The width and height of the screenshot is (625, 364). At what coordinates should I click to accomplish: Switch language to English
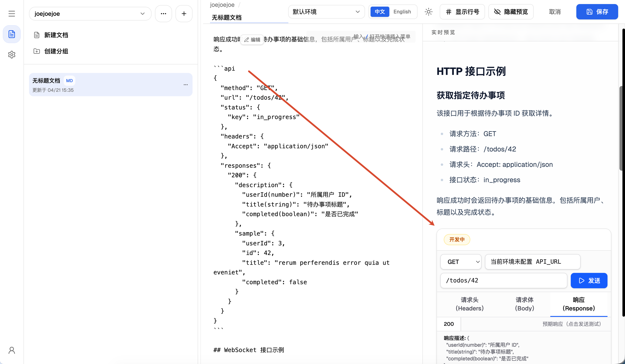(x=402, y=12)
